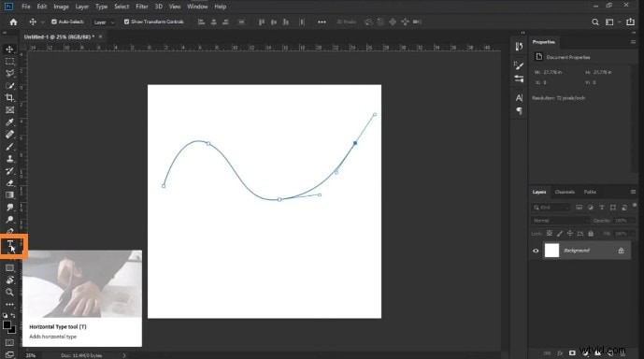This screenshot has height=359, width=644.
Task: Open the Adjustments panel icon
Action: click(x=519, y=79)
